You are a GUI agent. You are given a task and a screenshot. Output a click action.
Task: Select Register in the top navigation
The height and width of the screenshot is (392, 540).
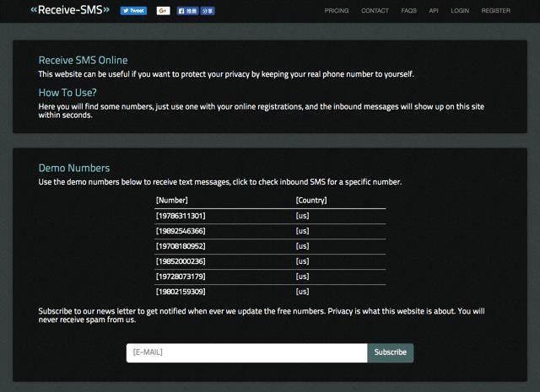coord(496,11)
